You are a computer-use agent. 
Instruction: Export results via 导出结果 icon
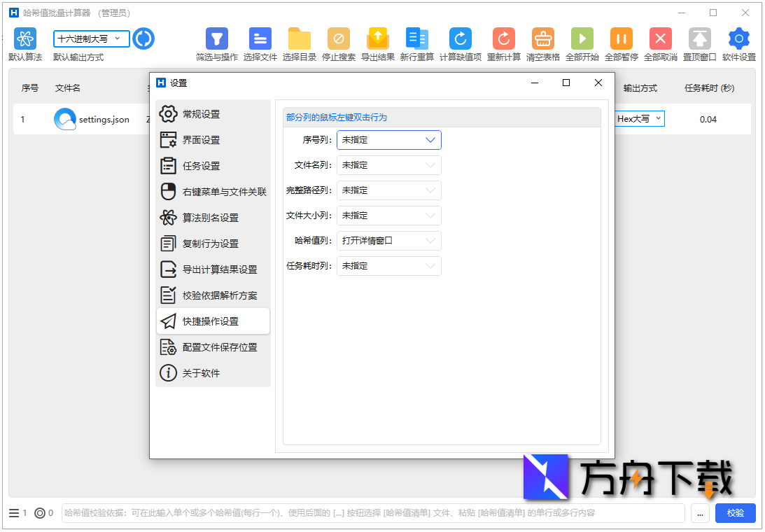pos(379,39)
